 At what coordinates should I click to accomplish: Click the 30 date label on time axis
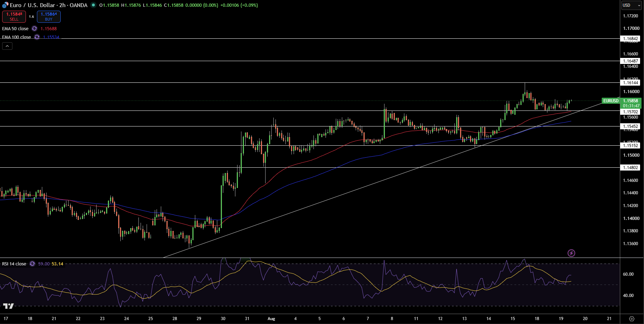223,319
